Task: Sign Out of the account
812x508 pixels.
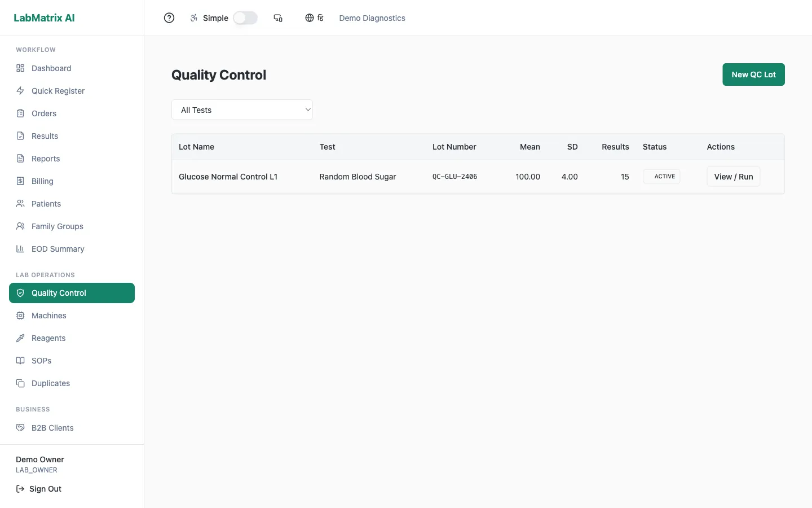Action: pos(39,489)
